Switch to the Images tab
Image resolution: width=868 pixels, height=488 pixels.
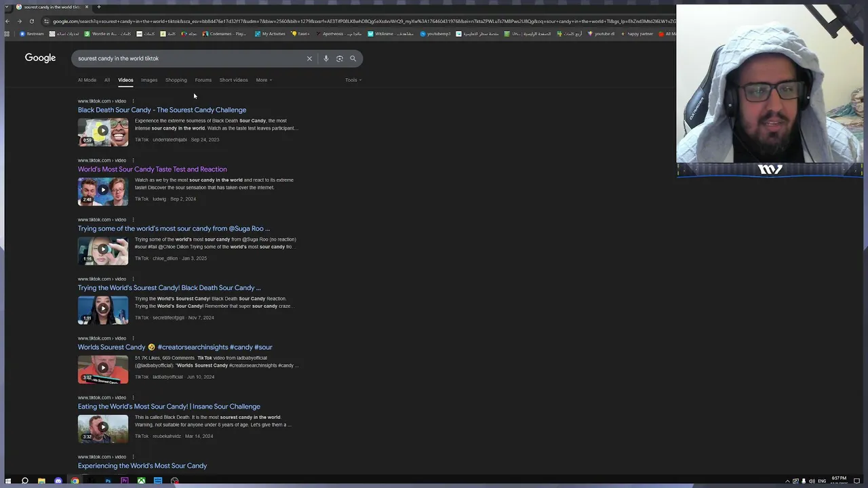pyautogui.click(x=149, y=80)
